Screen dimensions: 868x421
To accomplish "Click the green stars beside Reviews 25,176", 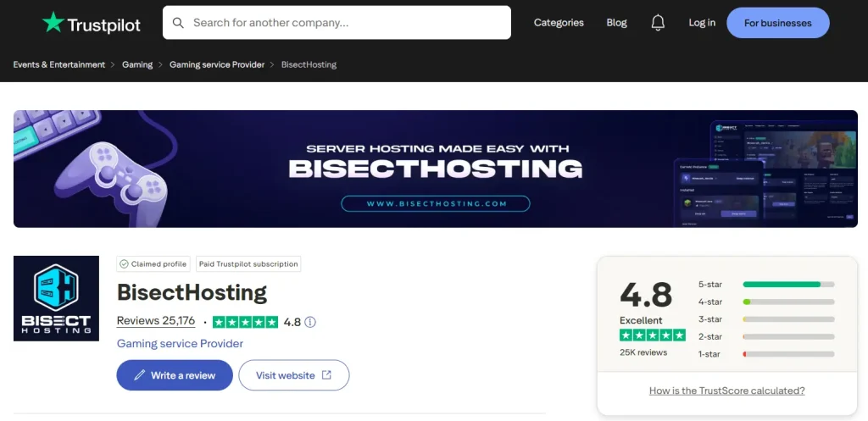I will pos(245,322).
